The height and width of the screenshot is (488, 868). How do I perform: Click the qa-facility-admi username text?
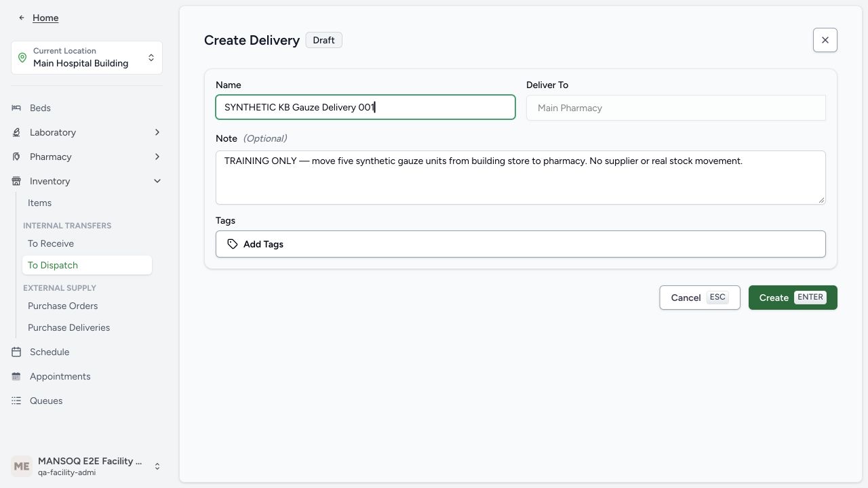pos(66,472)
